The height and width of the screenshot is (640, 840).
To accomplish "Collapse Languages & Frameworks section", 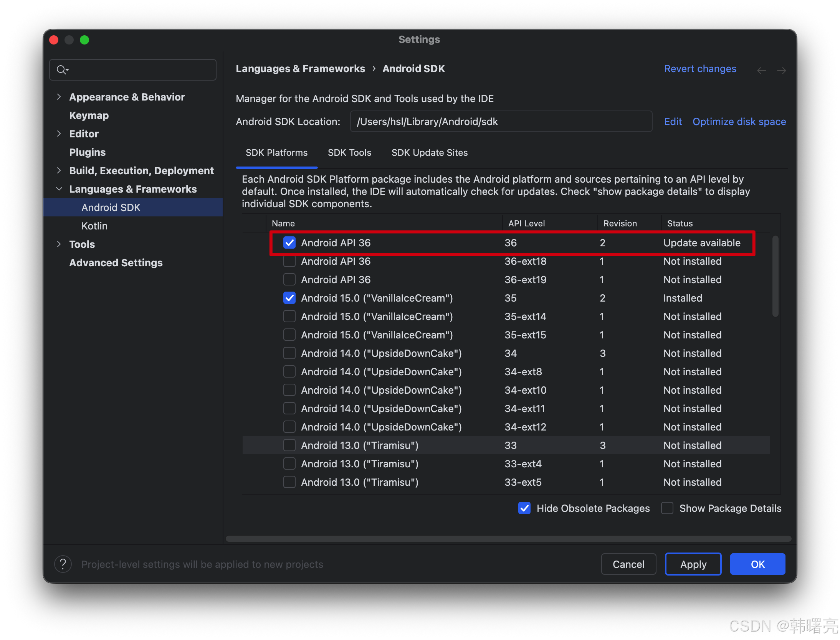I will pyautogui.click(x=59, y=189).
